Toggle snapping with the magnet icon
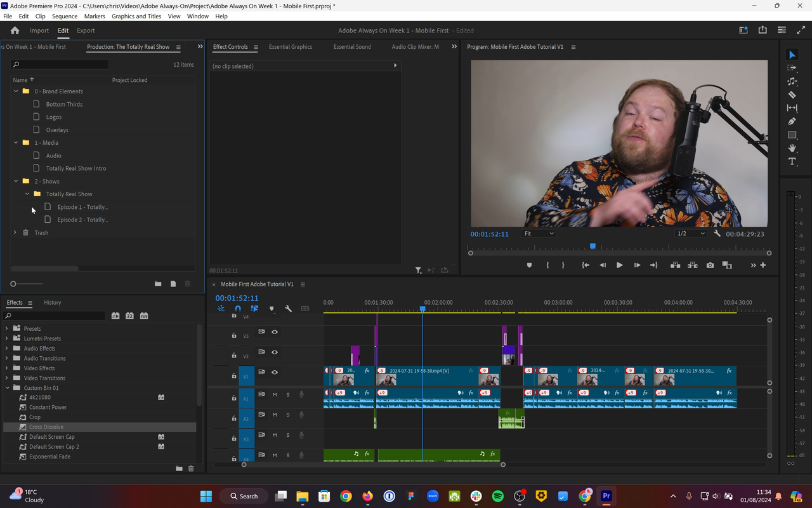The image size is (812, 508). [x=238, y=309]
